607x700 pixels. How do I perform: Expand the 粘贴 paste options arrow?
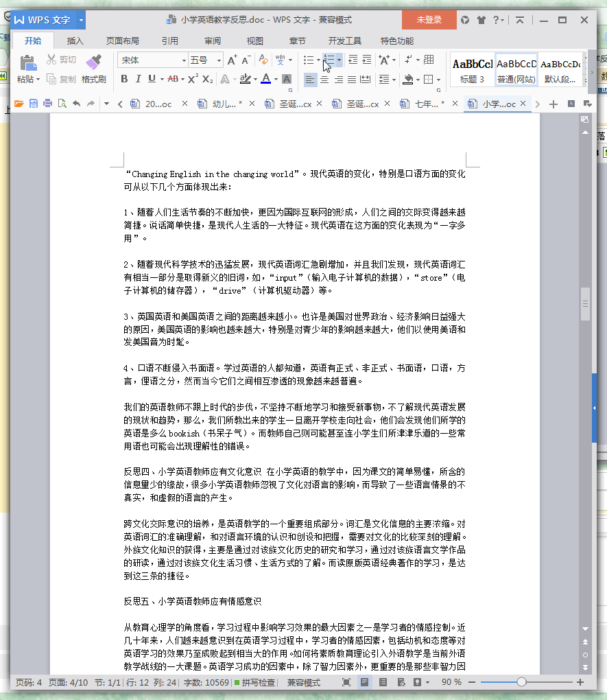tap(38, 80)
